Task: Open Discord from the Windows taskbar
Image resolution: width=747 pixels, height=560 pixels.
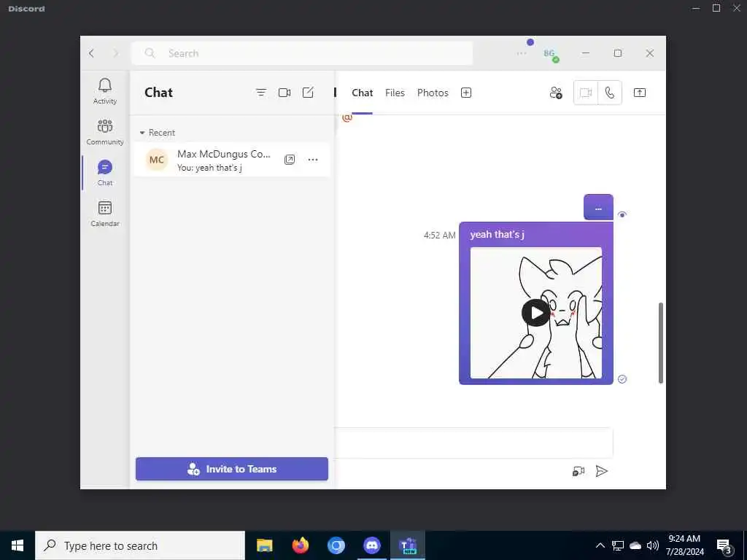Action: click(x=371, y=545)
